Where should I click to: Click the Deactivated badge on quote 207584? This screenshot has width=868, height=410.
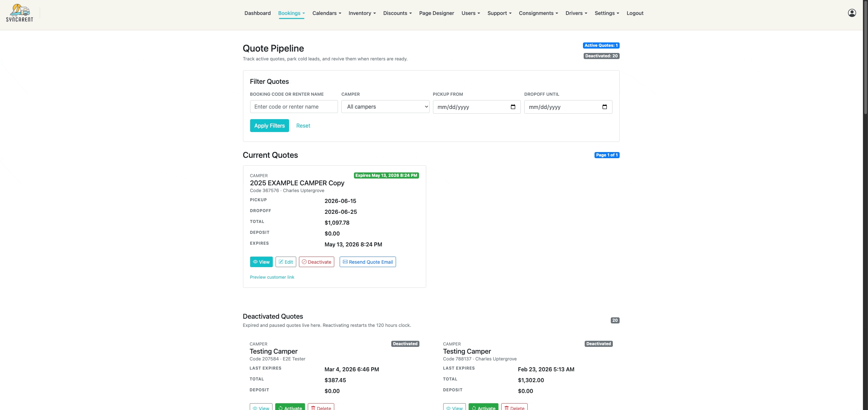tap(405, 344)
